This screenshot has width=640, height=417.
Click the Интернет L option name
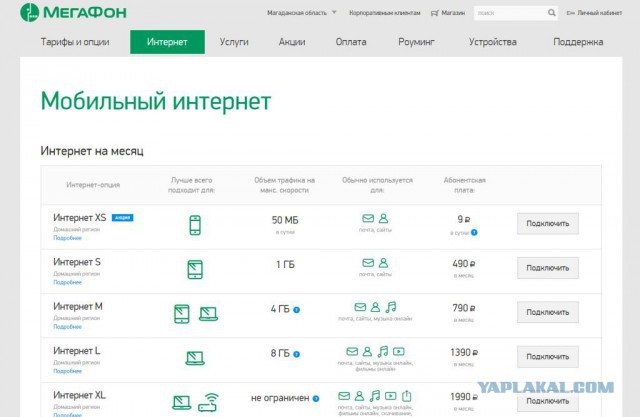coord(77,351)
